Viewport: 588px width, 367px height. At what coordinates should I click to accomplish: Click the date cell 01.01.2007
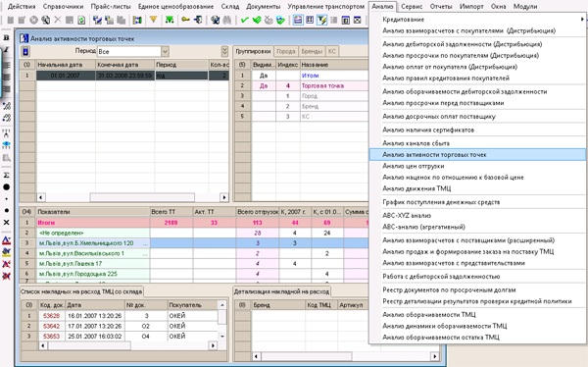(66, 76)
